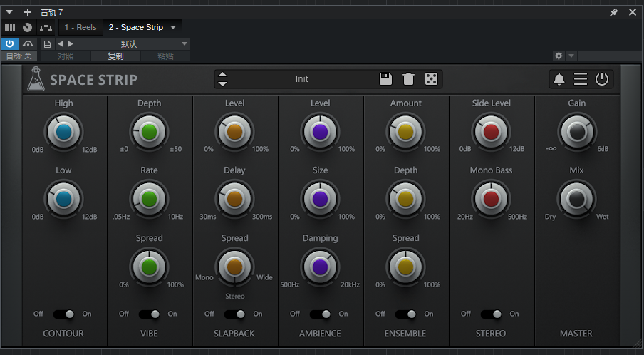Click the Vibe Rate green knob

[x=149, y=200]
